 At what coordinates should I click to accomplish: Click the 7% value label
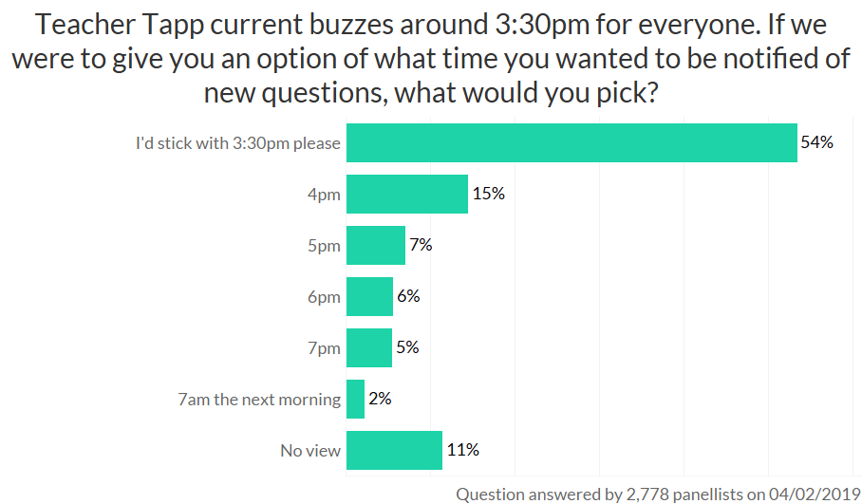[x=421, y=245]
